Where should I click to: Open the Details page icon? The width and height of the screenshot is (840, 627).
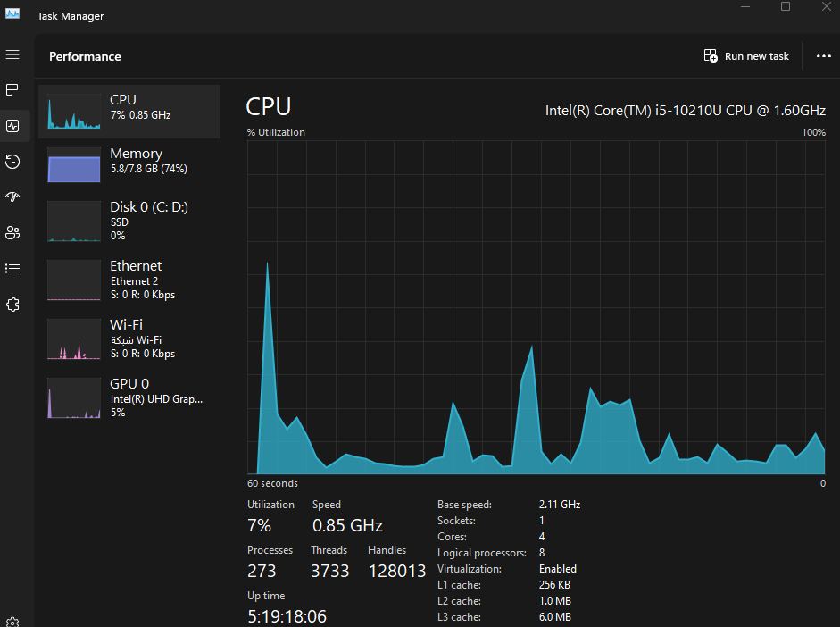click(x=12, y=269)
